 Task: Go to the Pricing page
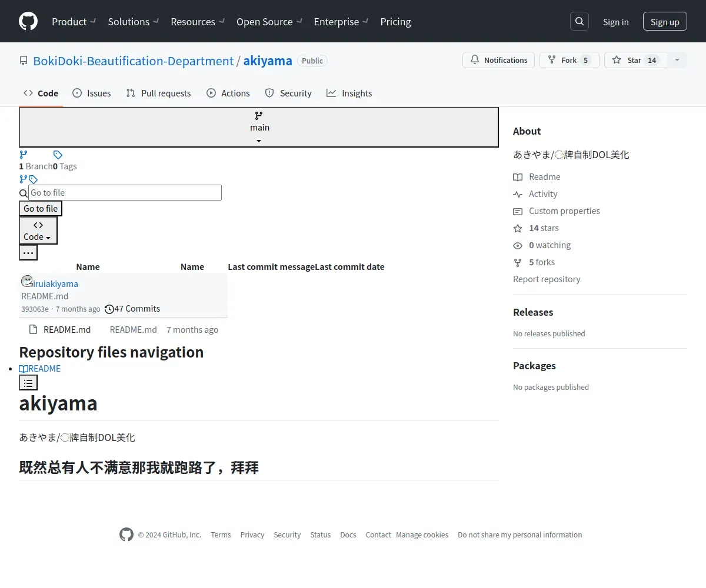pos(395,22)
